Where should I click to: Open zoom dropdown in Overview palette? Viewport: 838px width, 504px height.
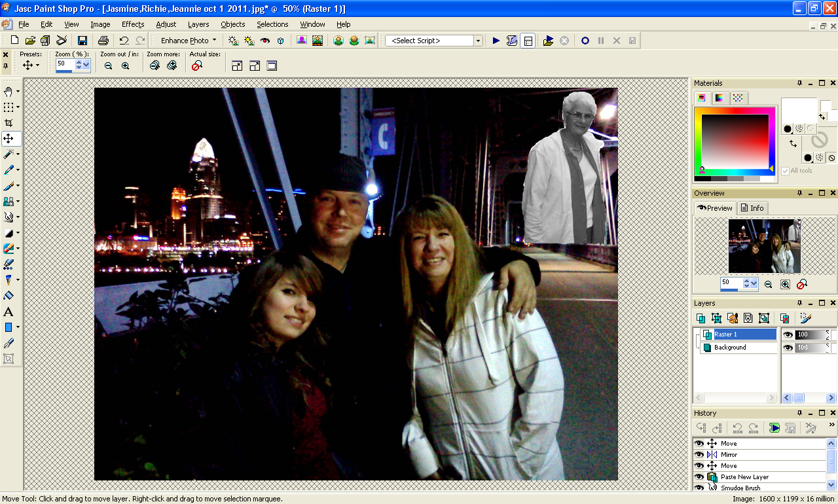coord(755,283)
